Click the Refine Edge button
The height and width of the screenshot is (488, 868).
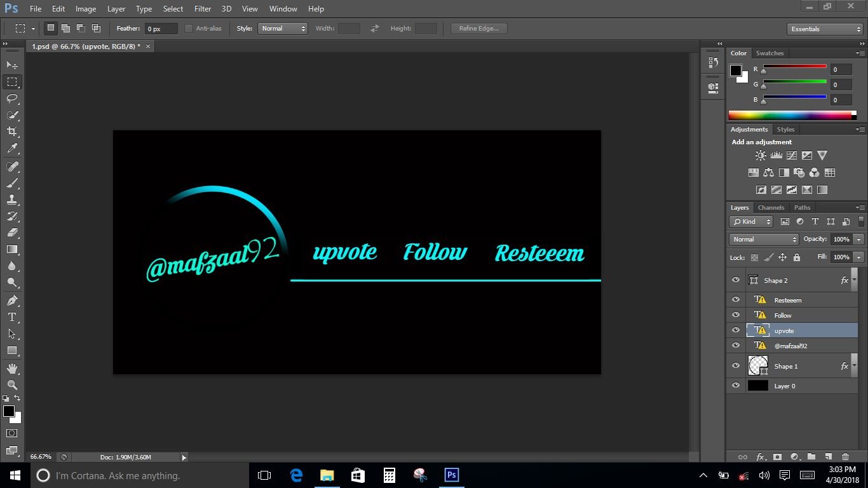479,29
